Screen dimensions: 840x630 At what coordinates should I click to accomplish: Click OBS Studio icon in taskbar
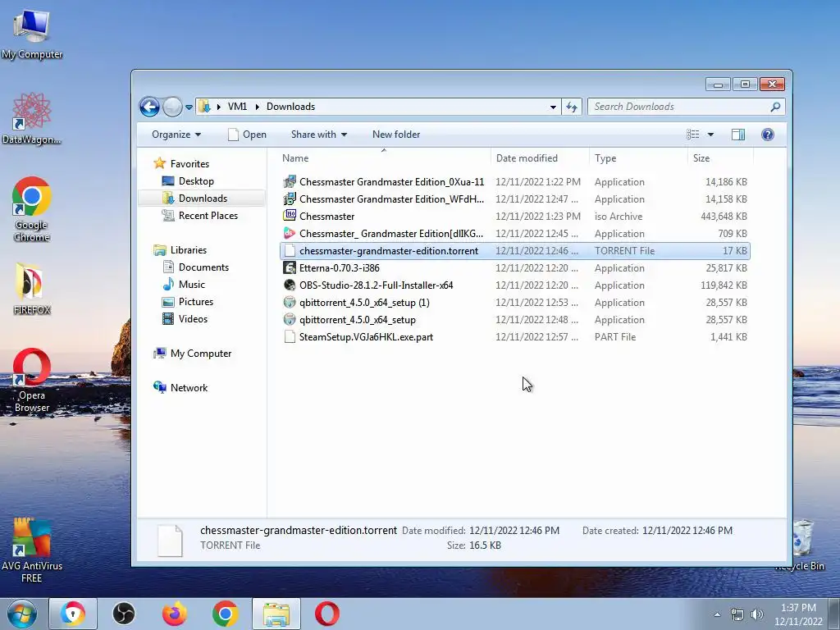123,614
